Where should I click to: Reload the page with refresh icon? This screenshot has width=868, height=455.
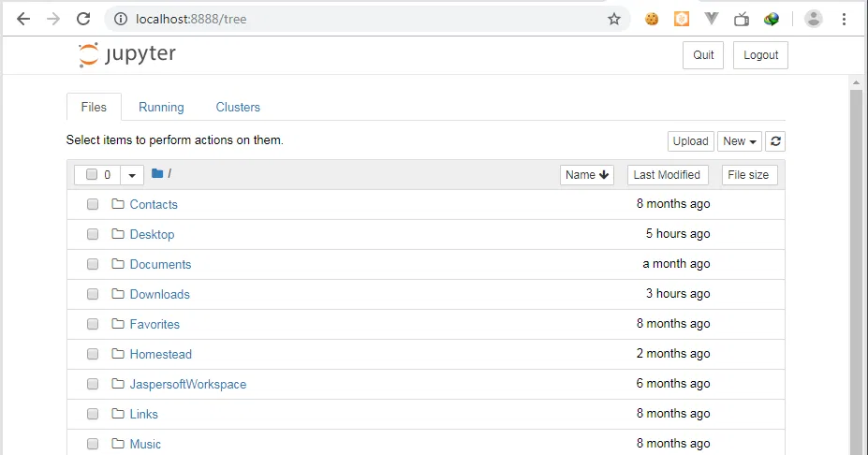tap(83, 19)
